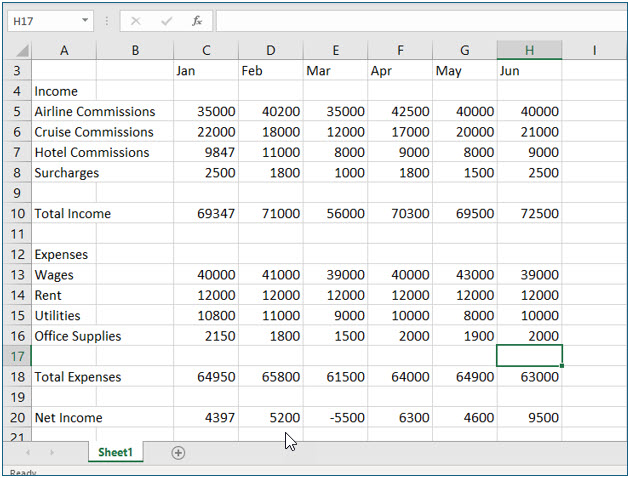628x478 pixels.
Task: Click the active empty cell H17
Action: click(529, 356)
